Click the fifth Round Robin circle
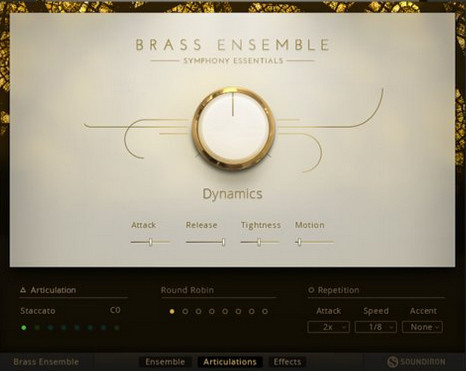466x371 pixels. click(x=225, y=312)
